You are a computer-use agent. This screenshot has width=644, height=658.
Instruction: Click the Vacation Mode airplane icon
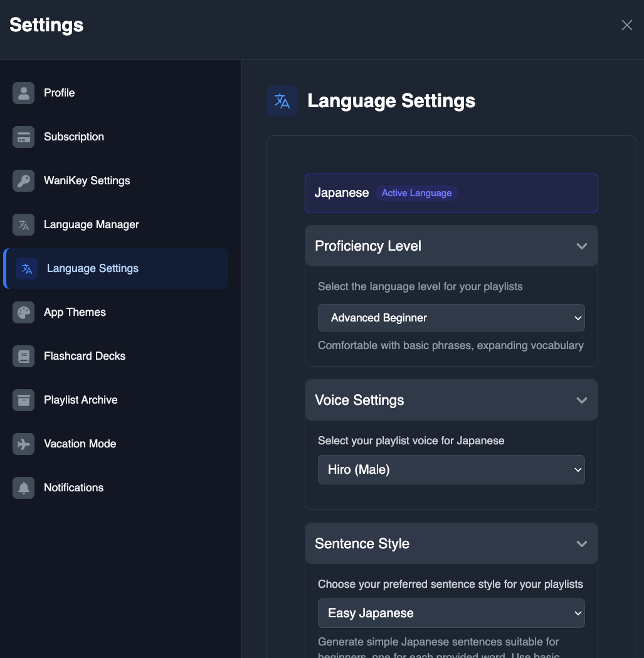point(24,444)
